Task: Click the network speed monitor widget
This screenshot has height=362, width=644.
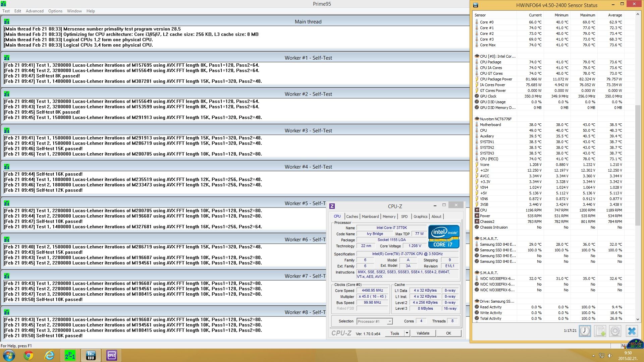Action: coord(635,344)
